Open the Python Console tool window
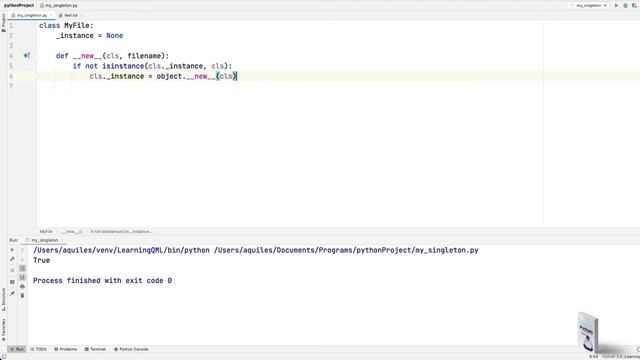The image size is (640, 360). pyautogui.click(x=131, y=349)
